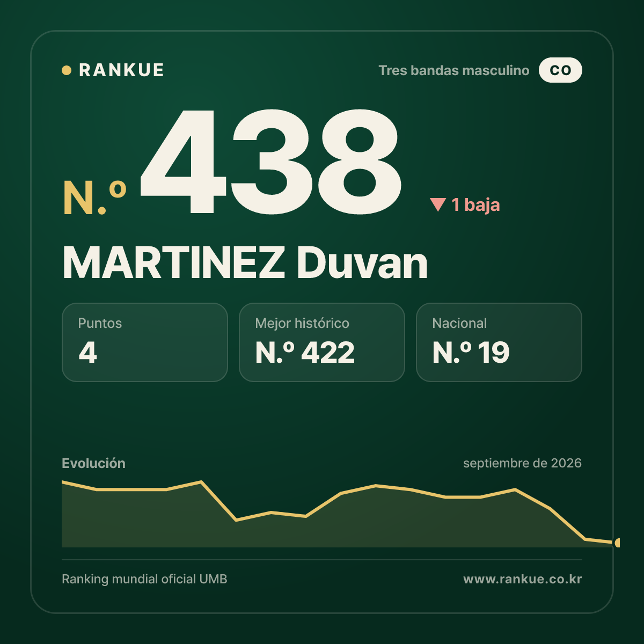This screenshot has height=644, width=644.
Task: Click the 'septiembre de 2026' date
Action: click(522, 463)
